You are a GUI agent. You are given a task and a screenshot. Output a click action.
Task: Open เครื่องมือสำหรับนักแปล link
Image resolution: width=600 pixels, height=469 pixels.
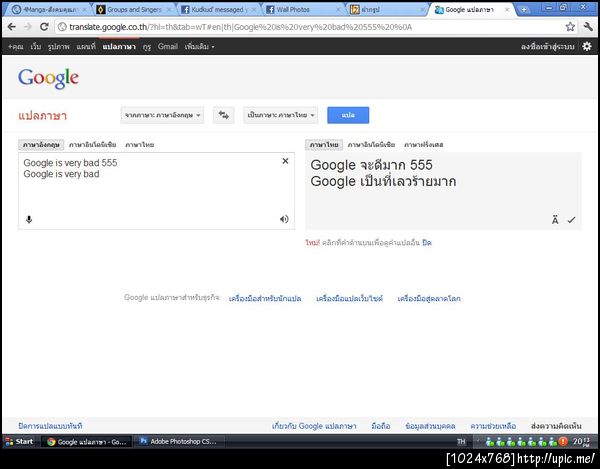[x=265, y=298]
